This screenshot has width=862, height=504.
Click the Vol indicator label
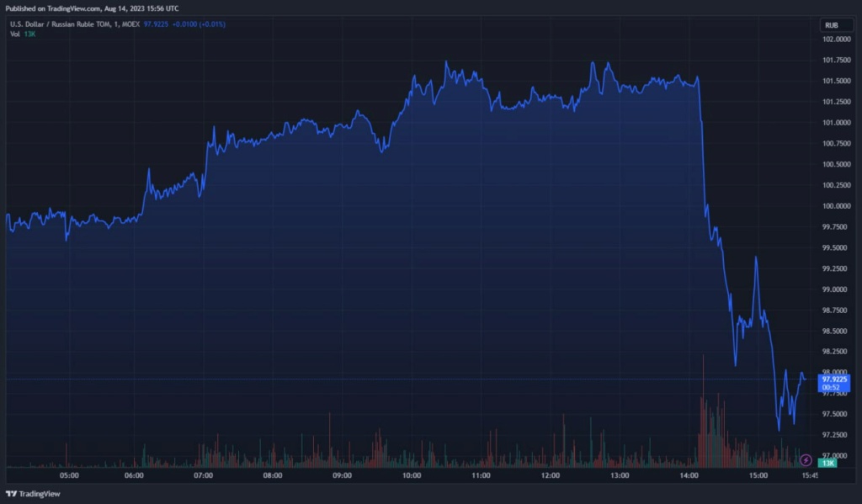(15, 34)
